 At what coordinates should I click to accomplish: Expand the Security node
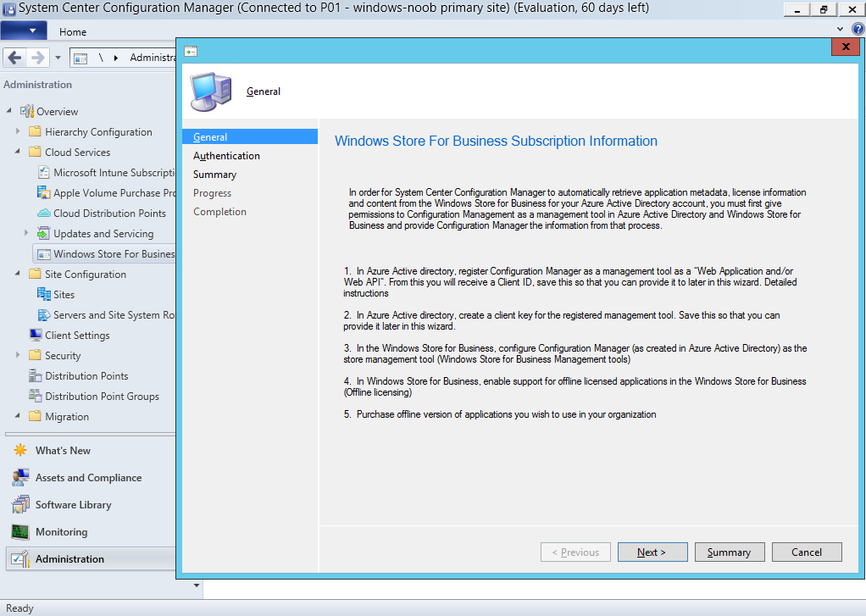(x=18, y=355)
